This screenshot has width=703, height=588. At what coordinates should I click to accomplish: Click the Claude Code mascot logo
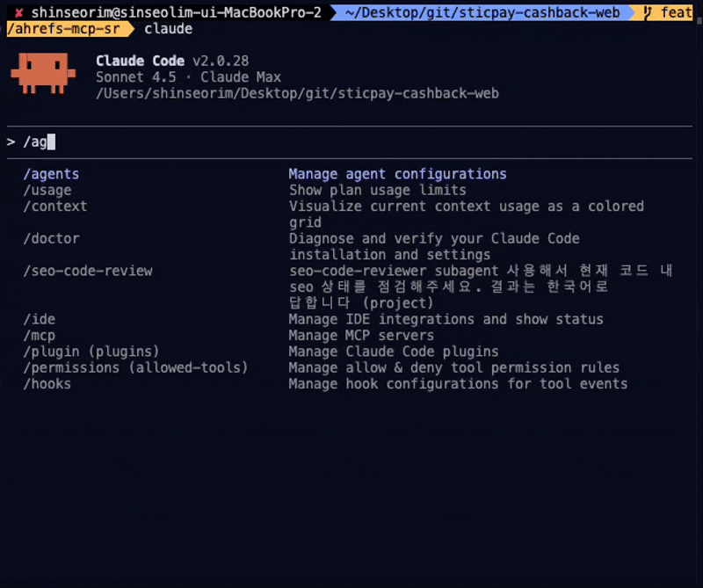(x=43, y=73)
